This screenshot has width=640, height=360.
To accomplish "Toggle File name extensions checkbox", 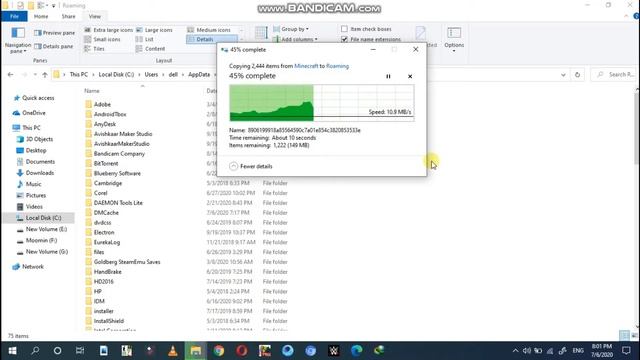I will pos(344,39).
